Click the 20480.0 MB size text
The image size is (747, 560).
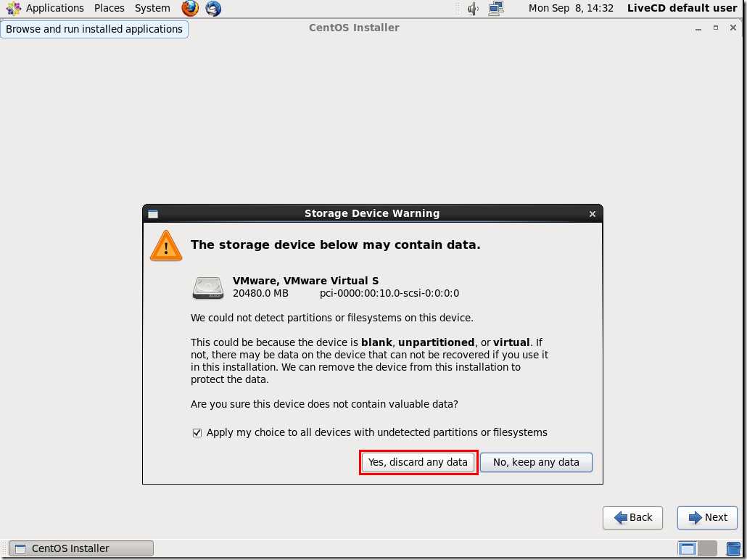[x=260, y=294]
